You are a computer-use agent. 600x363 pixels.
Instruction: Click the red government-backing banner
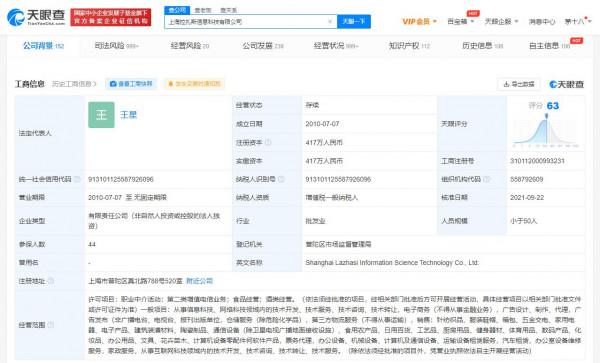111,17
